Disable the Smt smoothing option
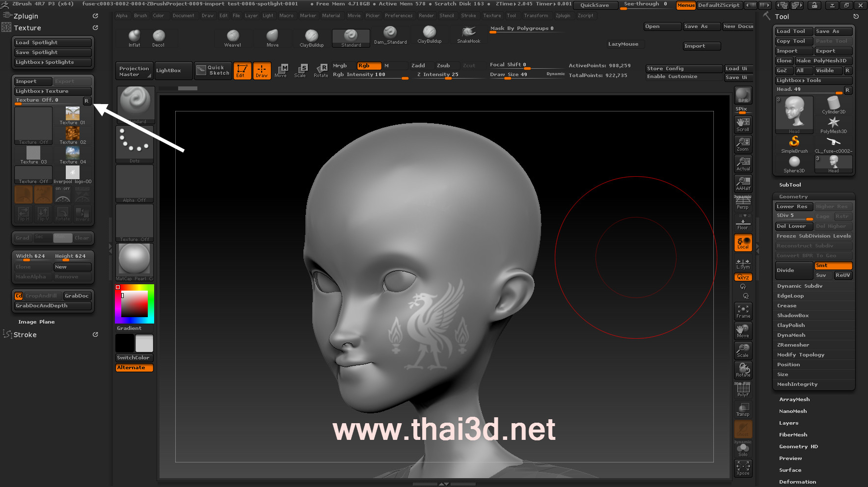868x487 pixels. 833,266
